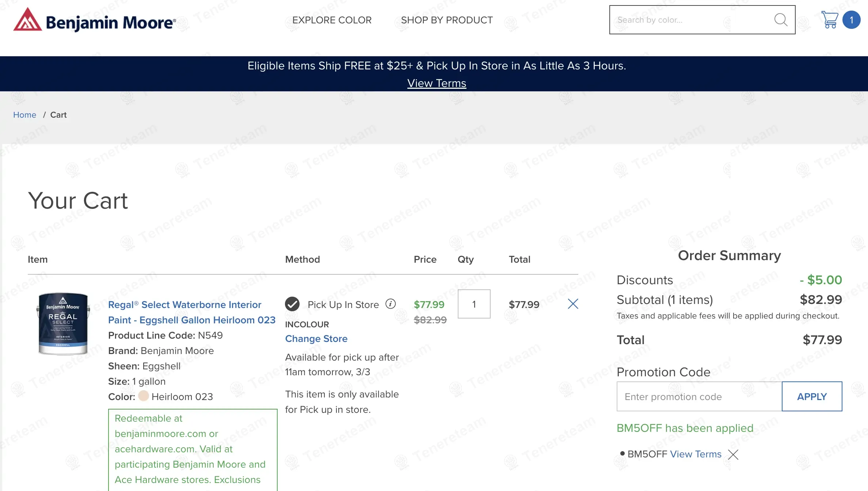868x491 pixels.
Task: Remove the BM5OFF promotion code
Action: (733, 454)
